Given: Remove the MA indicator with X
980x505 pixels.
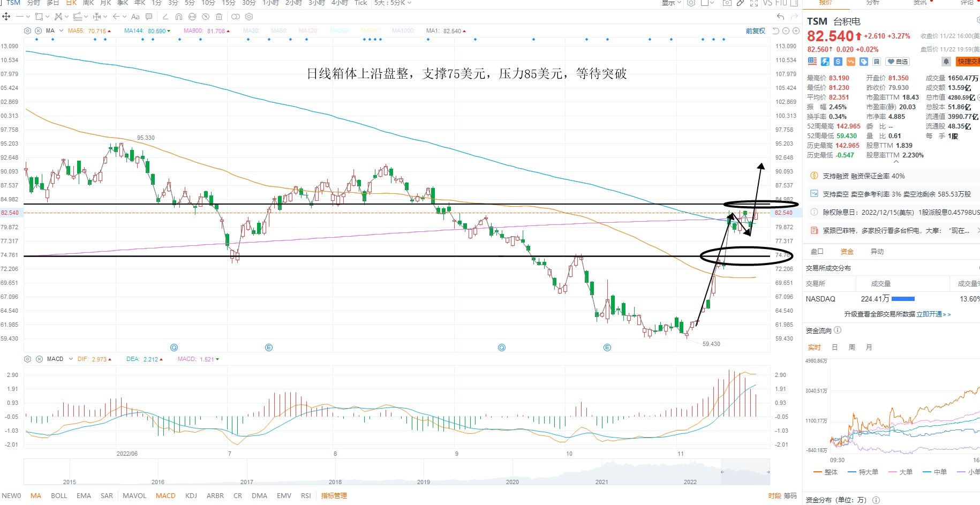Looking at the screenshot, I should [x=38, y=31].
